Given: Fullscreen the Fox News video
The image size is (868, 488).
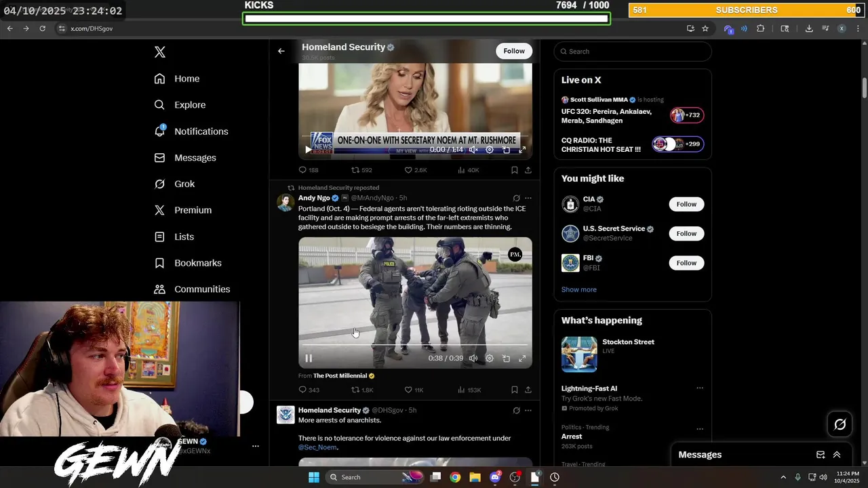Looking at the screenshot, I should (x=522, y=150).
